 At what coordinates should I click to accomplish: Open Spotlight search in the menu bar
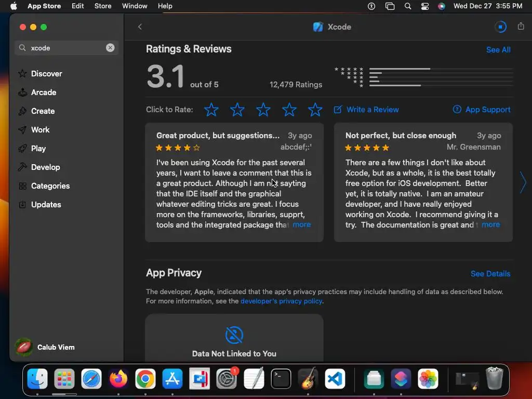pyautogui.click(x=408, y=6)
